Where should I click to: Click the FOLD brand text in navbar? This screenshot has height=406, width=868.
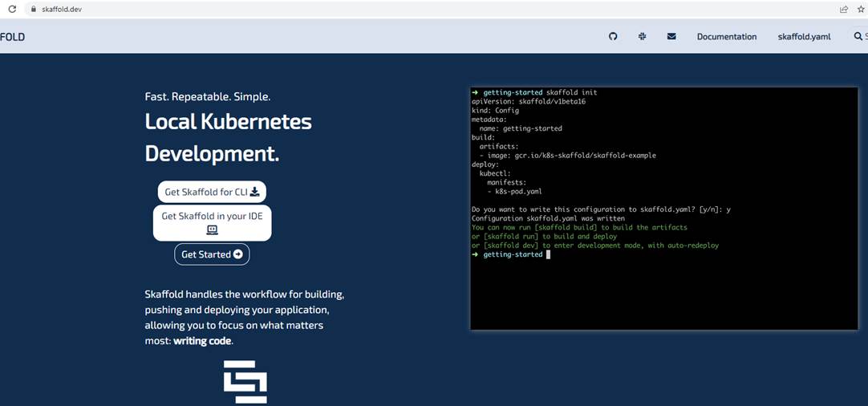pos(12,37)
